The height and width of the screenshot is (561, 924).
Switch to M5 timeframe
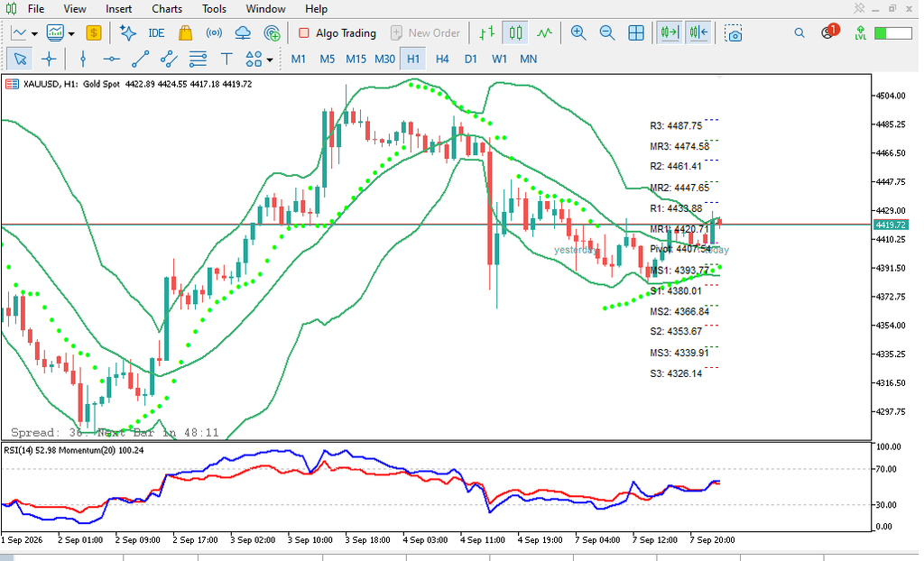click(x=327, y=59)
